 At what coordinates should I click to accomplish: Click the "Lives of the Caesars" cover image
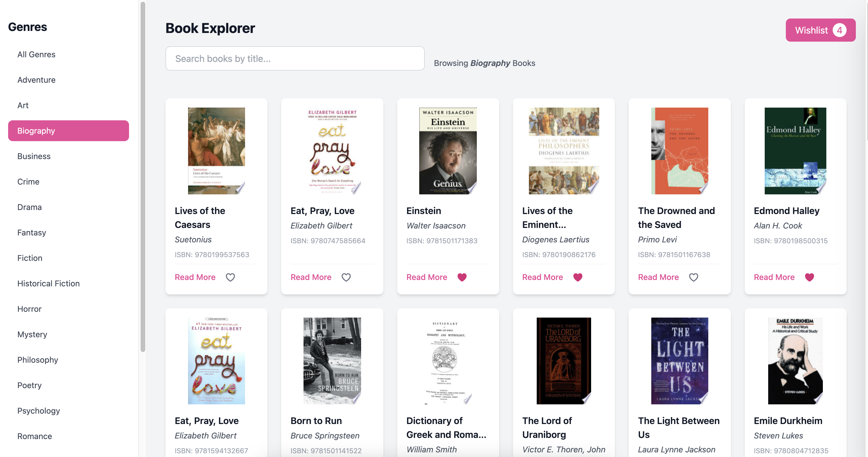coord(216,150)
